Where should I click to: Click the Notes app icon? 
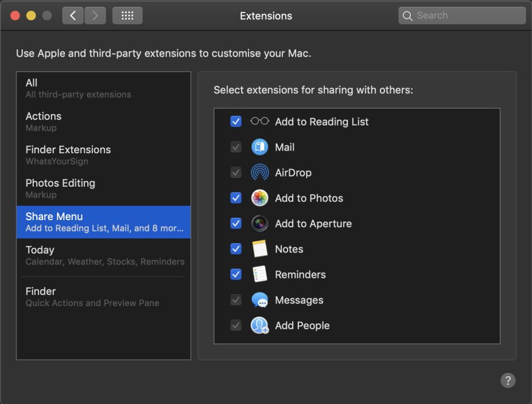point(259,248)
